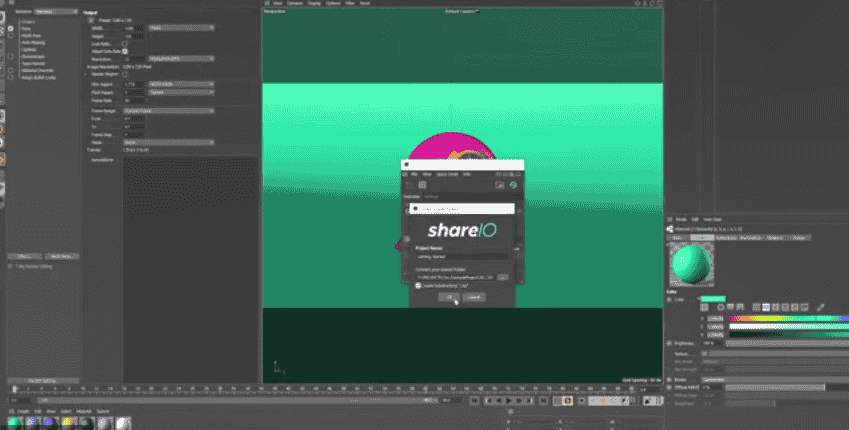Adjust the Brightness slider
Image resolution: width=849 pixels, height=430 pixels.
click(787, 343)
